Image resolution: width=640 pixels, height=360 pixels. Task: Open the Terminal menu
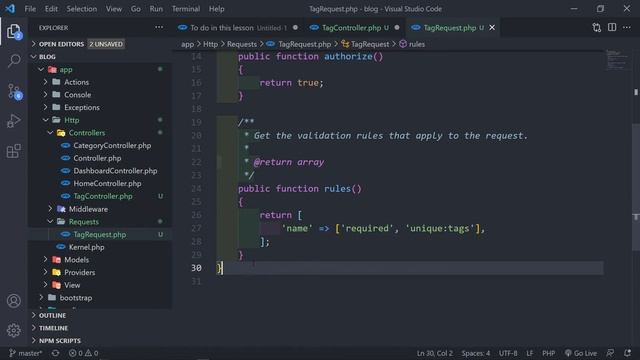[x=186, y=9]
